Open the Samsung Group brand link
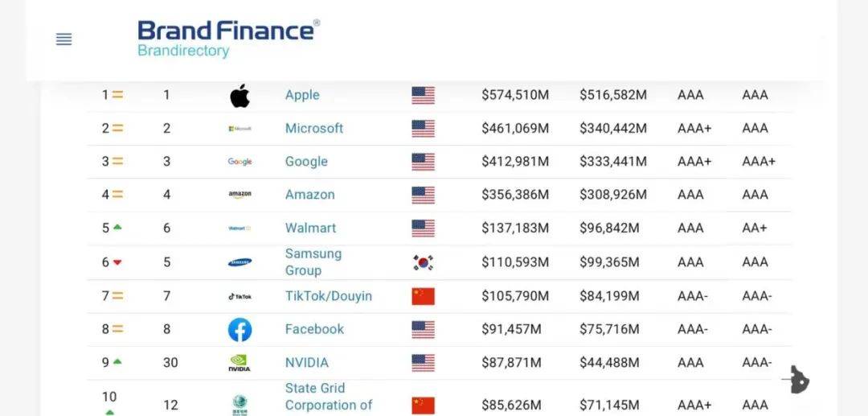Screen dimensions: 868x416 click(x=313, y=262)
